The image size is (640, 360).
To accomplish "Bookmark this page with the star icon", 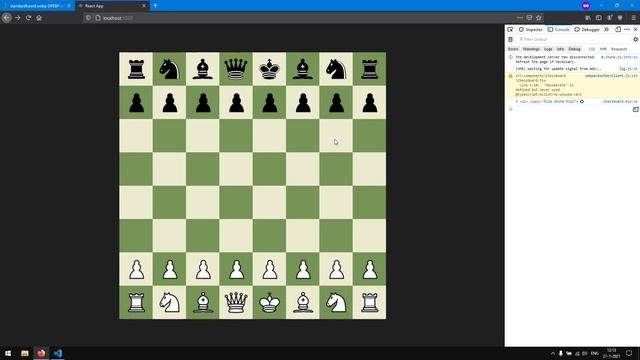I will point(539,18).
